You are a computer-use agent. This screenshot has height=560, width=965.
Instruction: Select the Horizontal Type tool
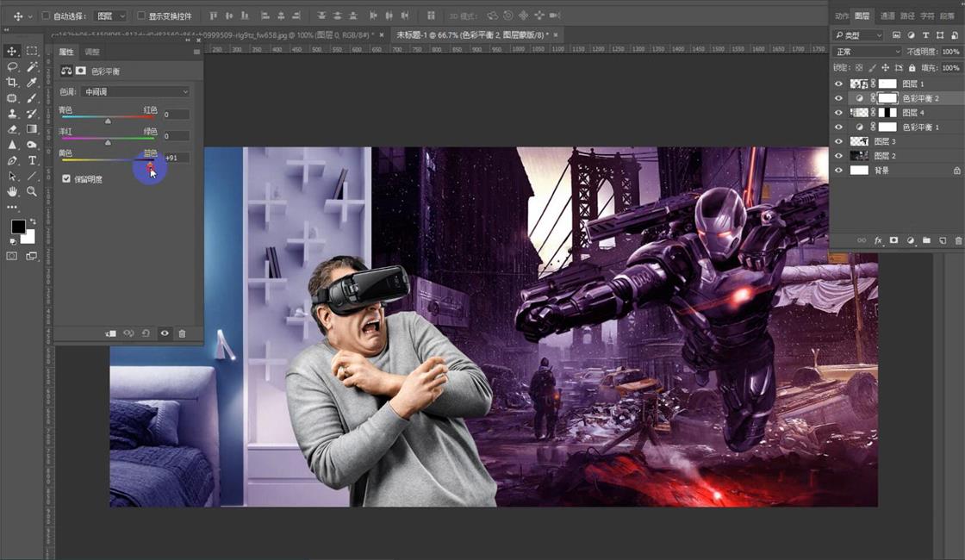(x=31, y=160)
